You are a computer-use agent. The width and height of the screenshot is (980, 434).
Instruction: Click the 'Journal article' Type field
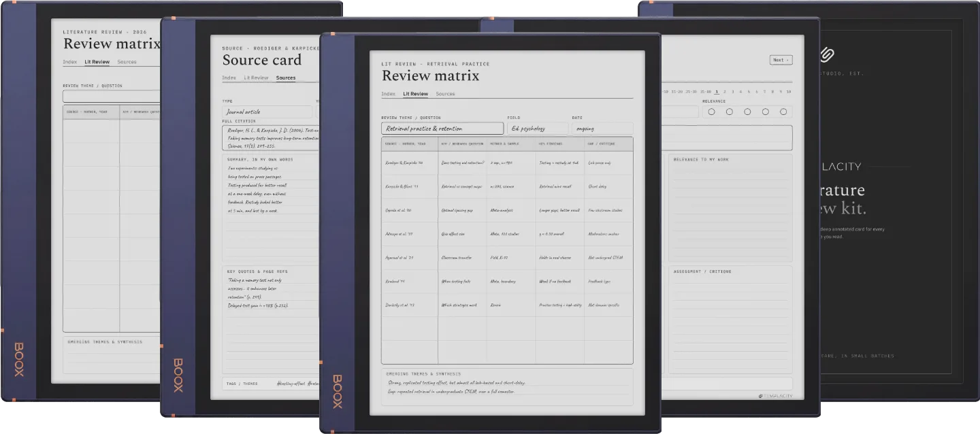pos(267,112)
